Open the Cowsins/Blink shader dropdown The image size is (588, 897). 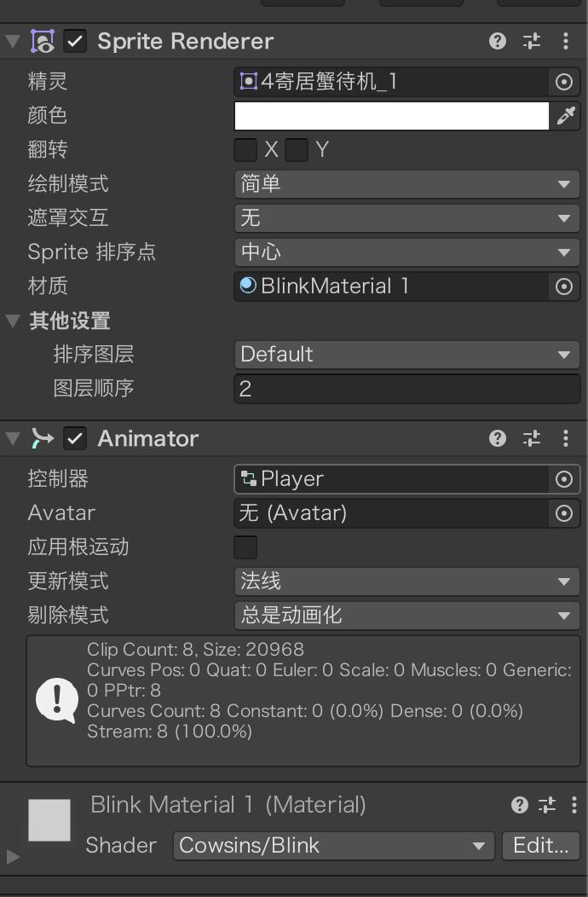tap(333, 846)
